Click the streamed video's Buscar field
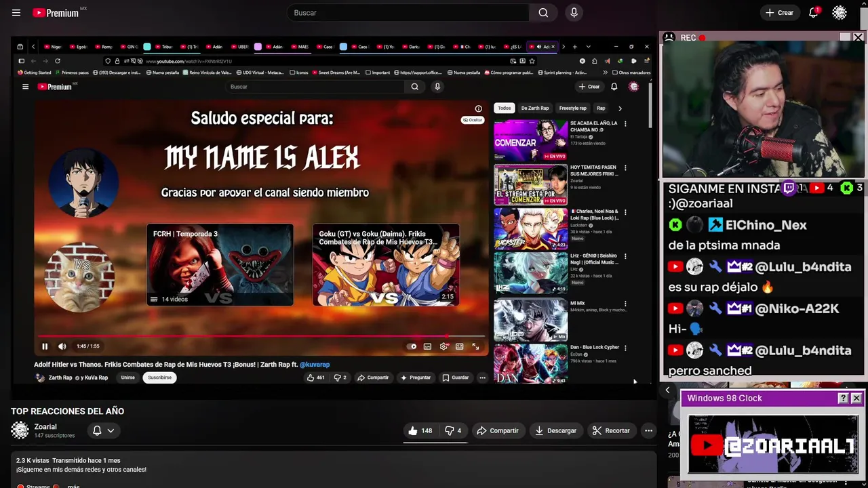Viewport: 868px width, 488px height. click(x=315, y=87)
